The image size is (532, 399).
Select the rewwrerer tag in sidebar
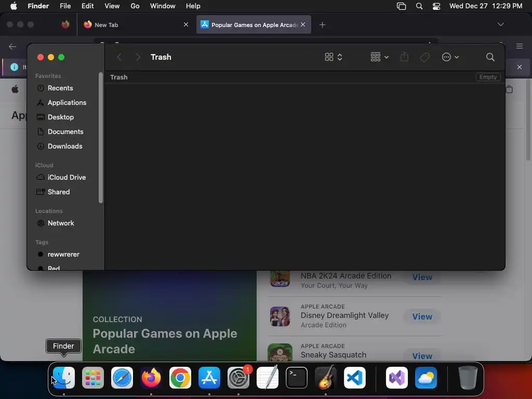pos(64,255)
